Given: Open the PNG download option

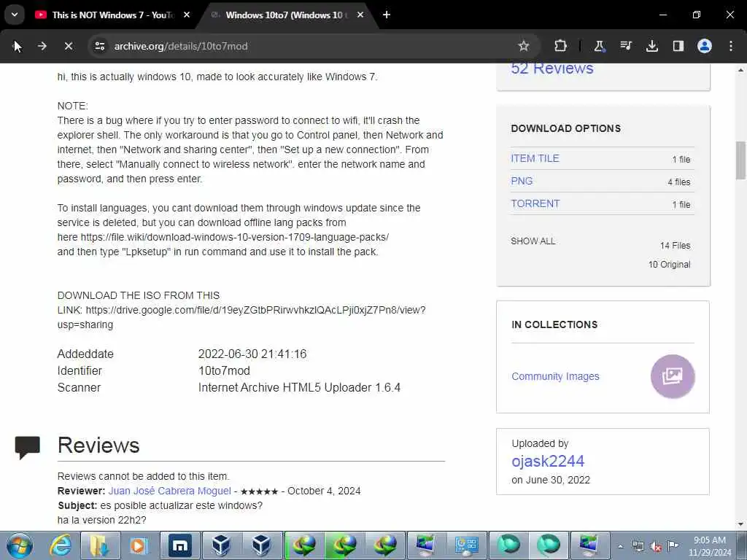Looking at the screenshot, I should tap(522, 181).
